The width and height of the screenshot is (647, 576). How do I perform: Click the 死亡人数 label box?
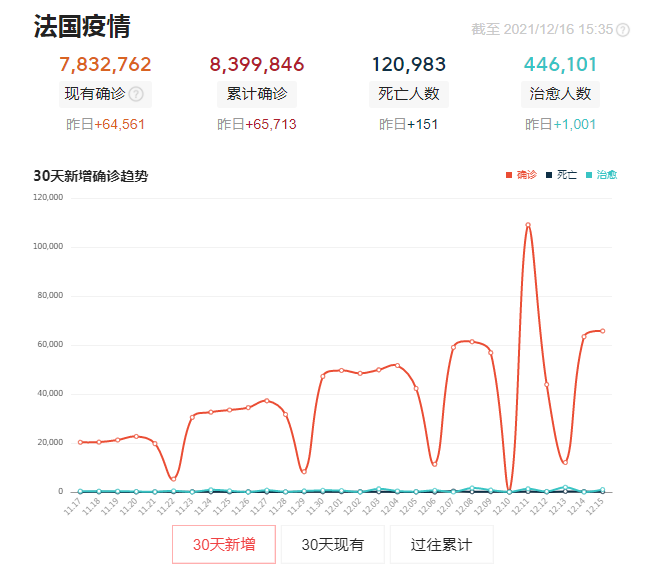(409, 94)
